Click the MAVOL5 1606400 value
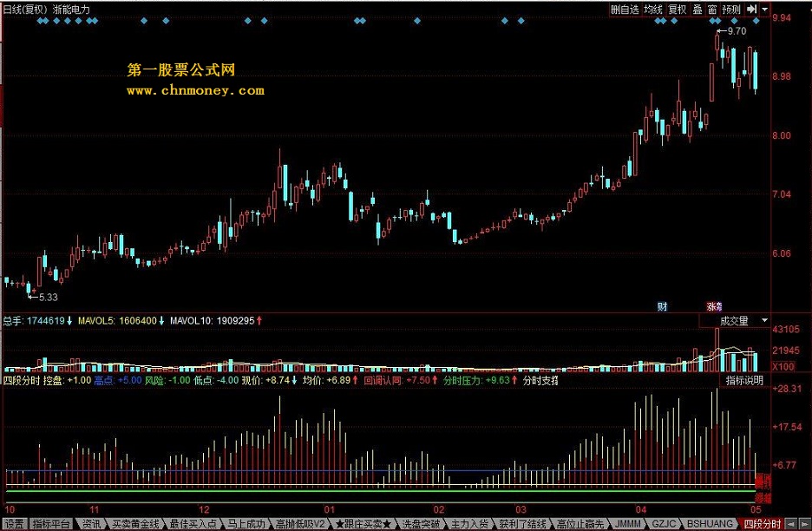The image size is (812, 531). click(x=121, y=321)
